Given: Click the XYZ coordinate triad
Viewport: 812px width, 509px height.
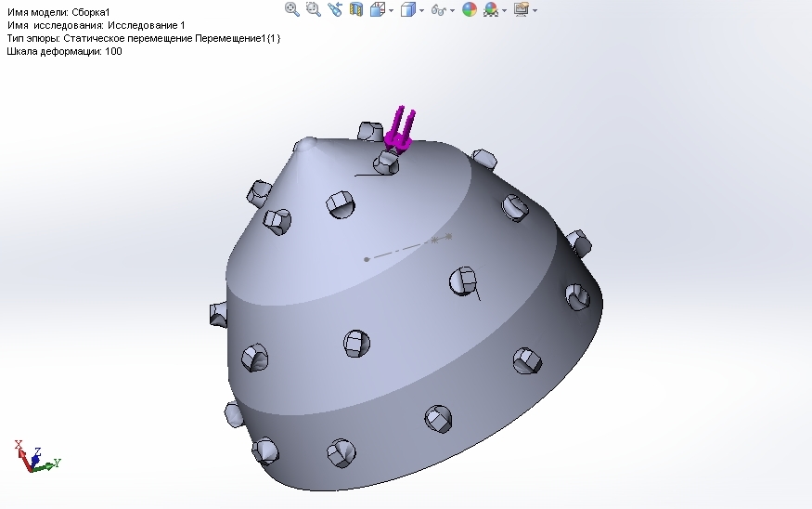Looking at the screenshot, I should (37, 456).
